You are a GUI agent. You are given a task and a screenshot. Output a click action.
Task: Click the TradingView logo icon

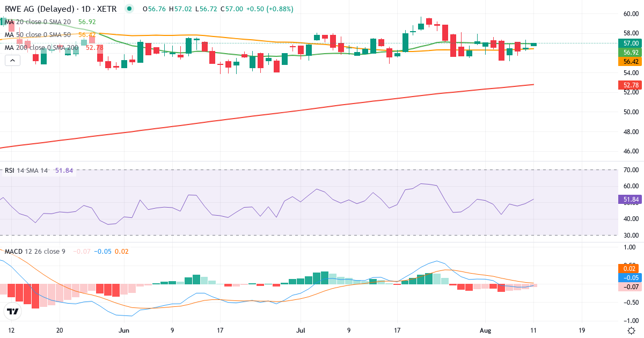[12, 311]
